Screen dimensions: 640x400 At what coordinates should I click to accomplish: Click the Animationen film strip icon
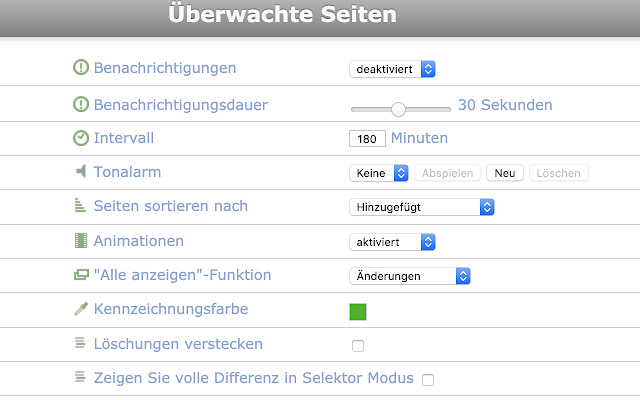[81, 241]
